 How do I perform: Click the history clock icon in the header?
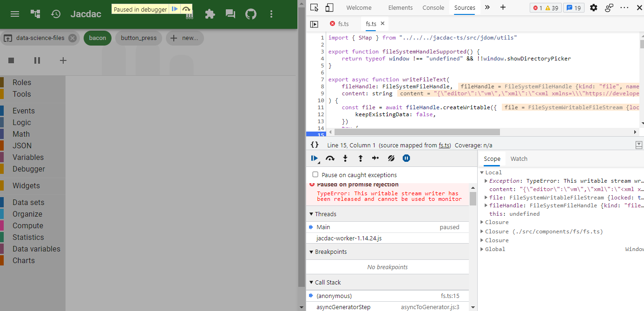(56, 13)
